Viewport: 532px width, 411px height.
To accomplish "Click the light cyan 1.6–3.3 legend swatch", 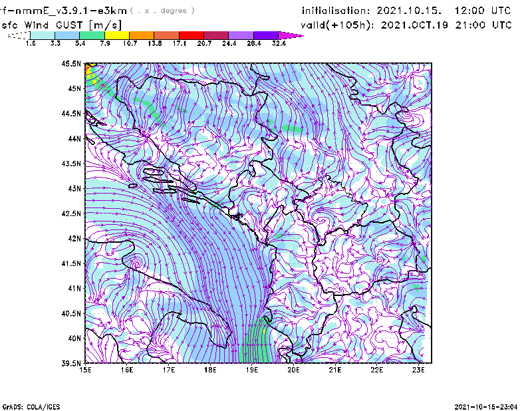I will coord(43,35).
